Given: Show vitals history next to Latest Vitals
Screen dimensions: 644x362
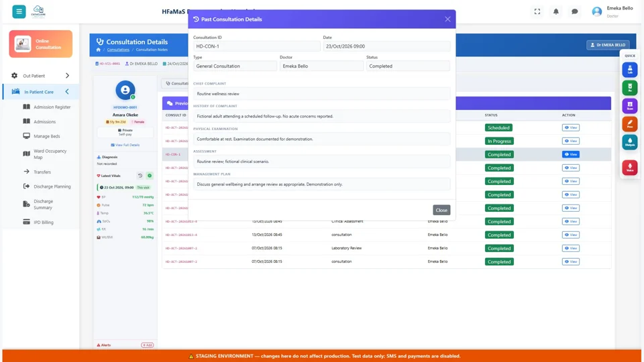Looking at the screenshot, I should (140, 176).
